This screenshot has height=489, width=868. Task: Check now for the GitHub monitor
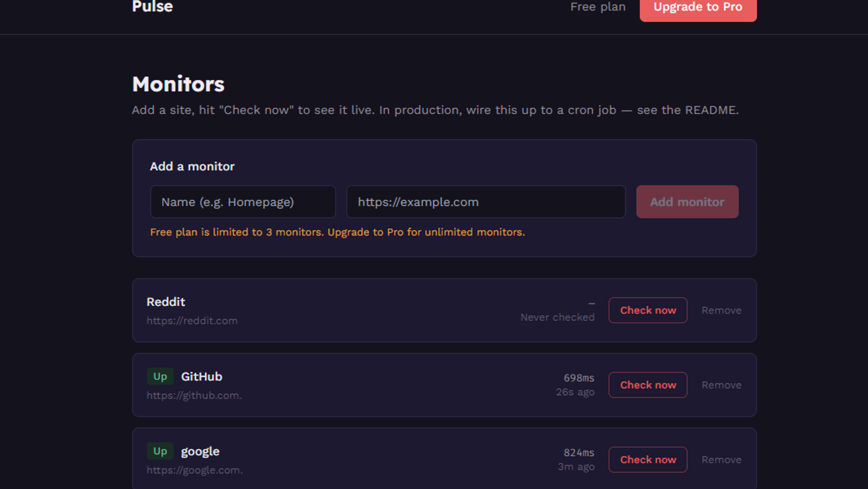[x=648, y=385]
